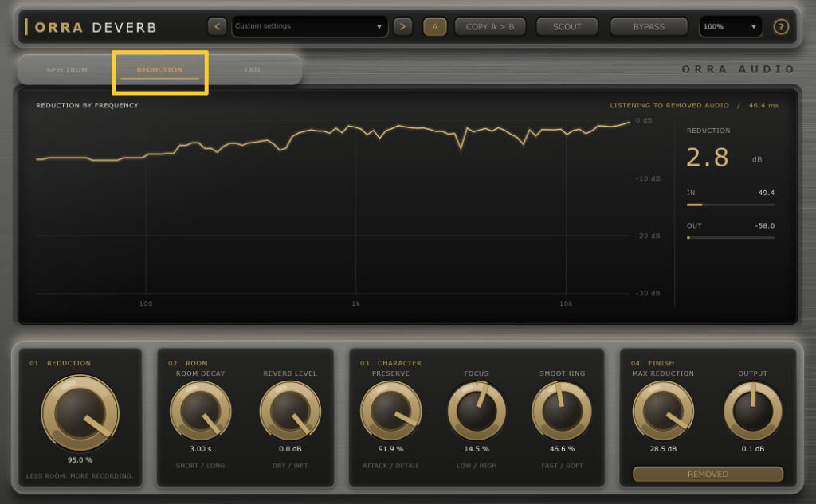Viewport: 816px width, 504px height.
Task: Click the SHORT / LONG label
Action: pos(200,466)
